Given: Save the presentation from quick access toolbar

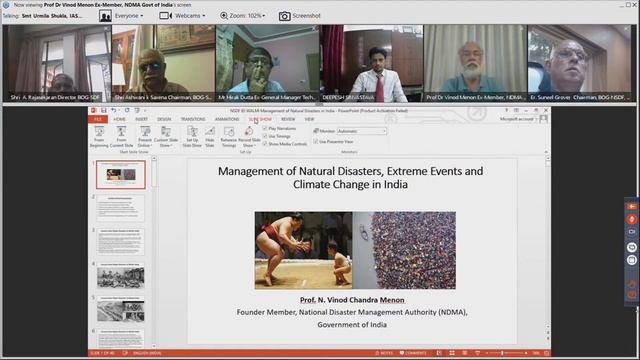Looking at the screenshot, I should (x=104, y=110).
